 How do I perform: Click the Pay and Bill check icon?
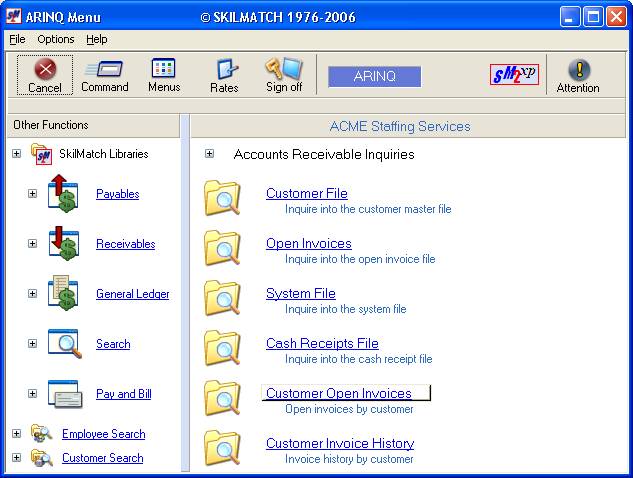[x=65, y=394]
